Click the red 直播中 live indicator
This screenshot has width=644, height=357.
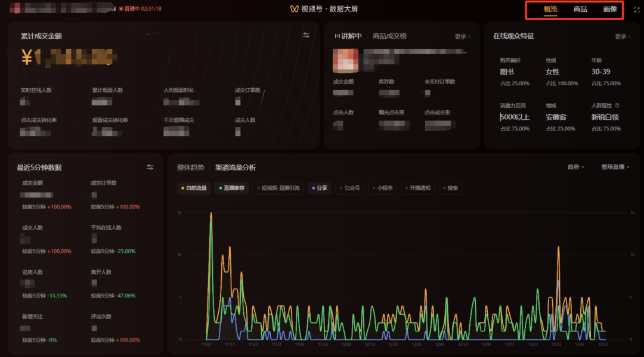[x=140, y=8]
